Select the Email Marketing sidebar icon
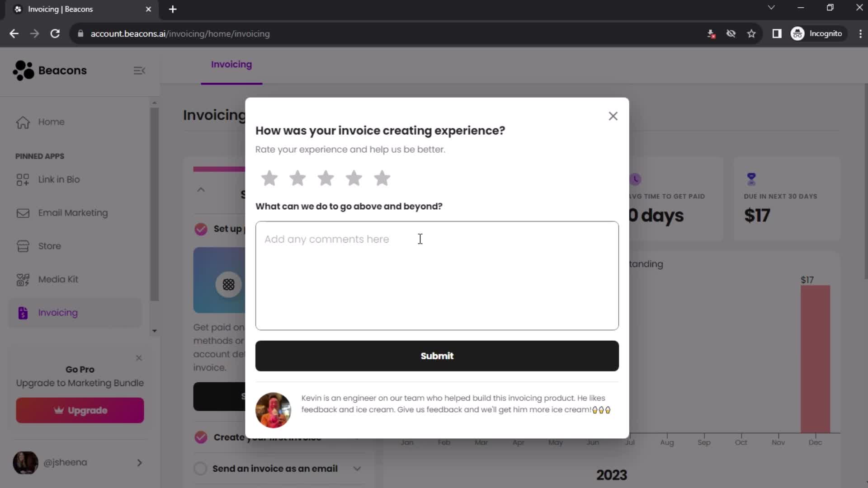This screenshot has height=488, width=868. (x=23, y=213)
